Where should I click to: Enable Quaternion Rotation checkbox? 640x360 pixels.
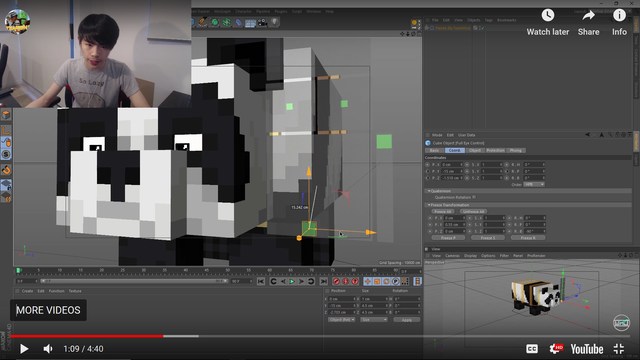(474, 198)
